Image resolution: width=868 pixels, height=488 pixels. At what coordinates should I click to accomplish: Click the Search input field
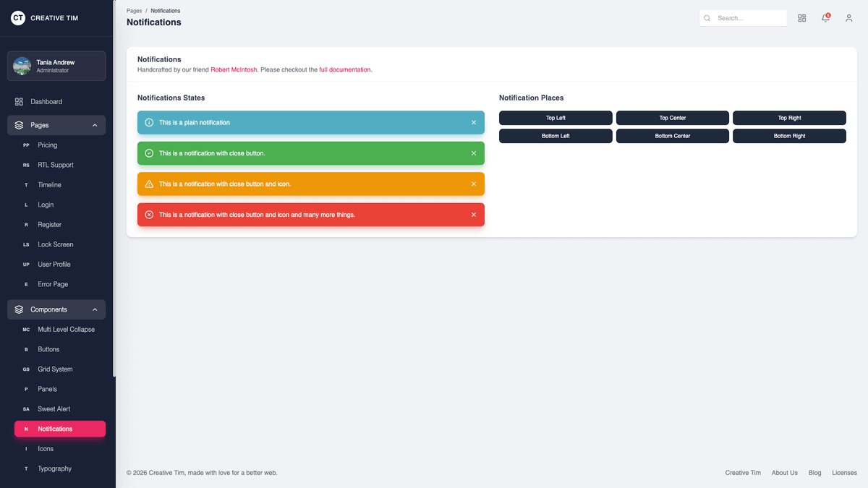(x=749, y=18)
